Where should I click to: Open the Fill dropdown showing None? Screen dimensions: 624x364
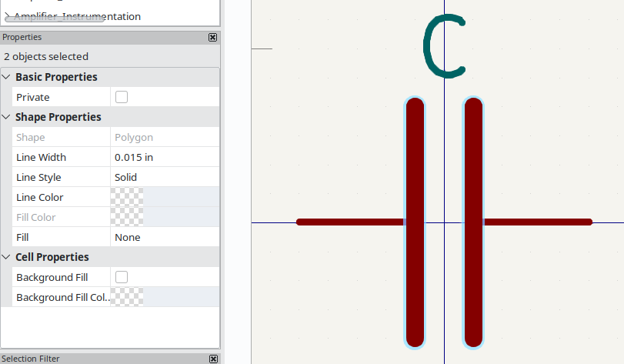pos(165,237)
